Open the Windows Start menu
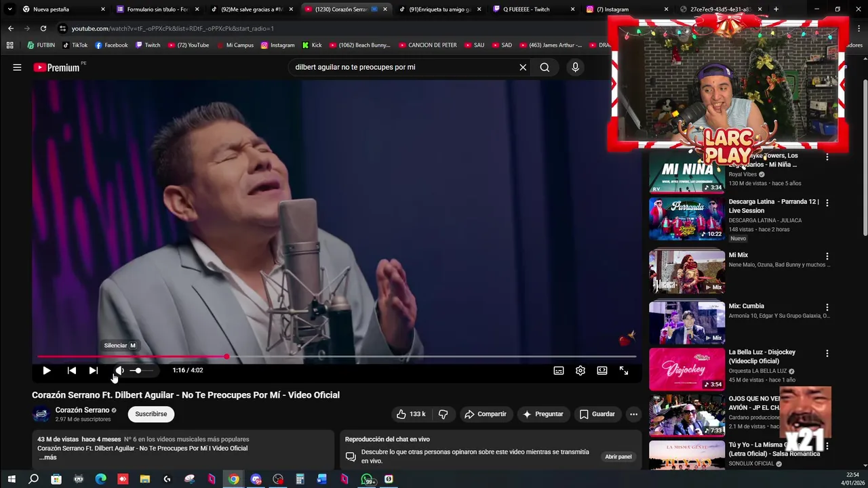868x488 pixels. 12,479
